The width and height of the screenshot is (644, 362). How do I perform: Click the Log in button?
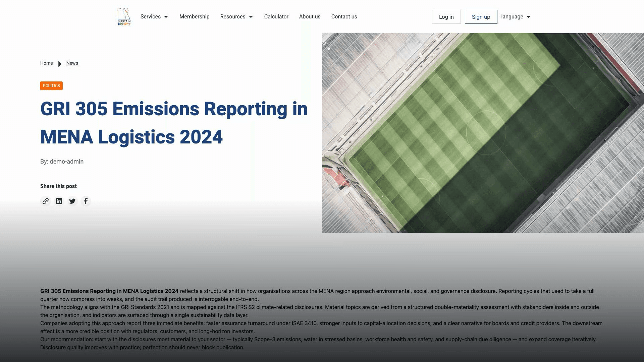tap(446, 17)
